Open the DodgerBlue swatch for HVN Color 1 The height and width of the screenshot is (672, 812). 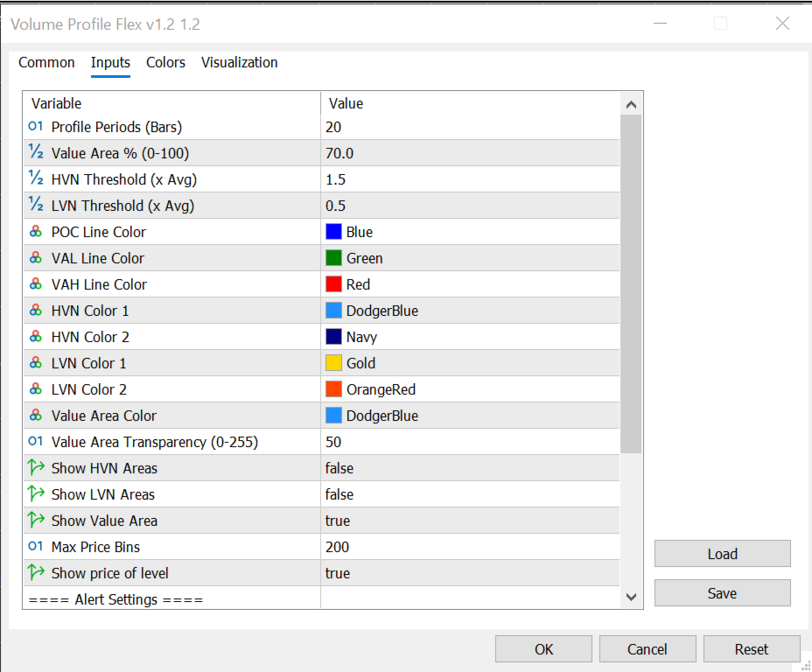(x=333, y=311)
